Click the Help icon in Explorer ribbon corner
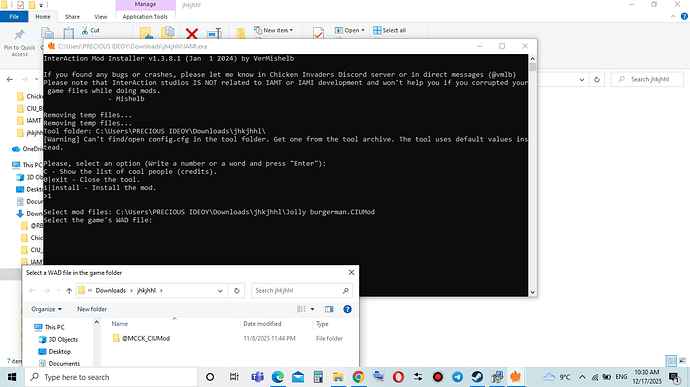Screen dimensions: 690x387 pyautogui.click(x=684, y=16)
